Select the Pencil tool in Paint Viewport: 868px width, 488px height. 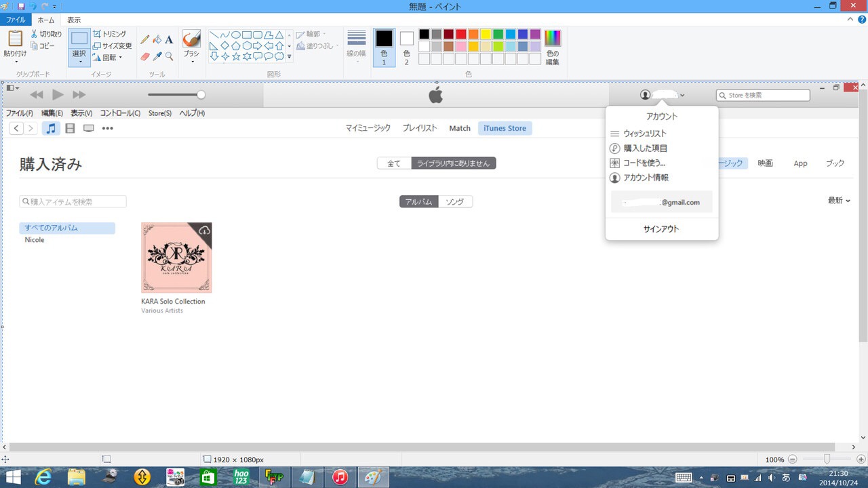tap(144, 40)
